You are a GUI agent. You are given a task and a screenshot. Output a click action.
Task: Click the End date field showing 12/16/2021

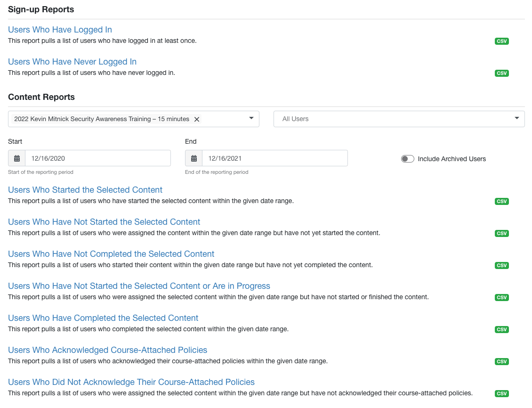click(275, 158)
